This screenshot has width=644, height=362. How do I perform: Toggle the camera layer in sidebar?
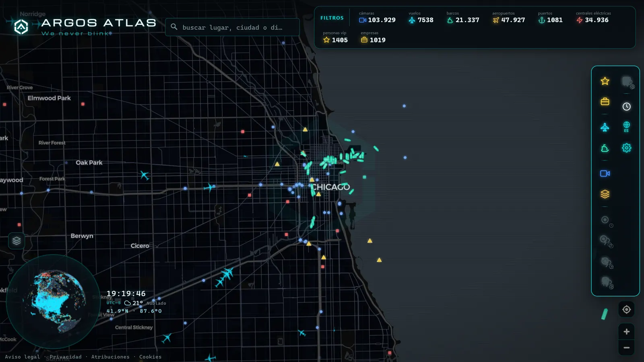[605, 173]
